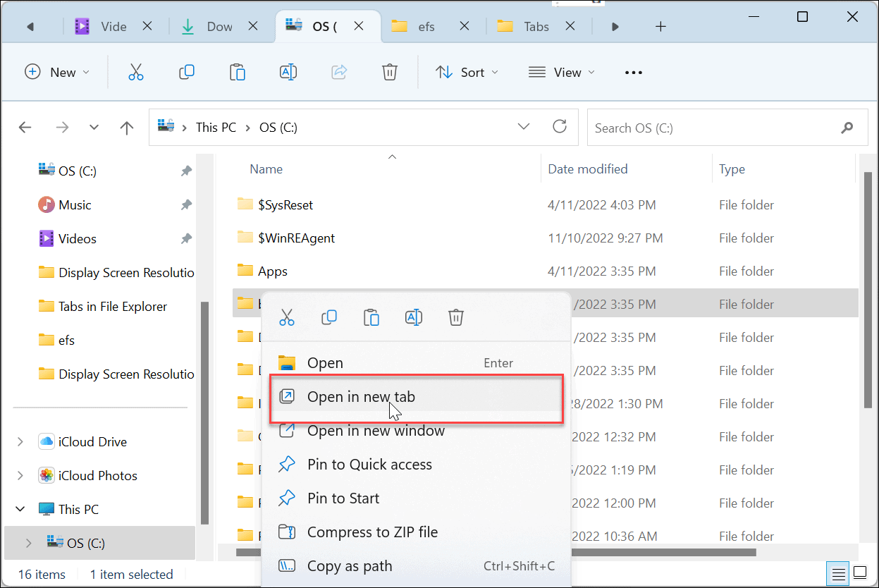Choose Open in new tab
The width and height of the screenshot is (879, 588).
[416, 397]
